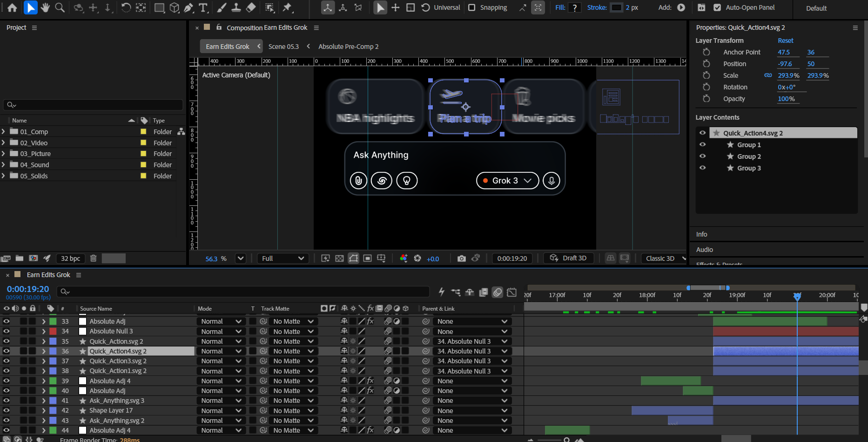Take a snapshot with camera icon
The image size is (868, 442).
coord(461,258)
